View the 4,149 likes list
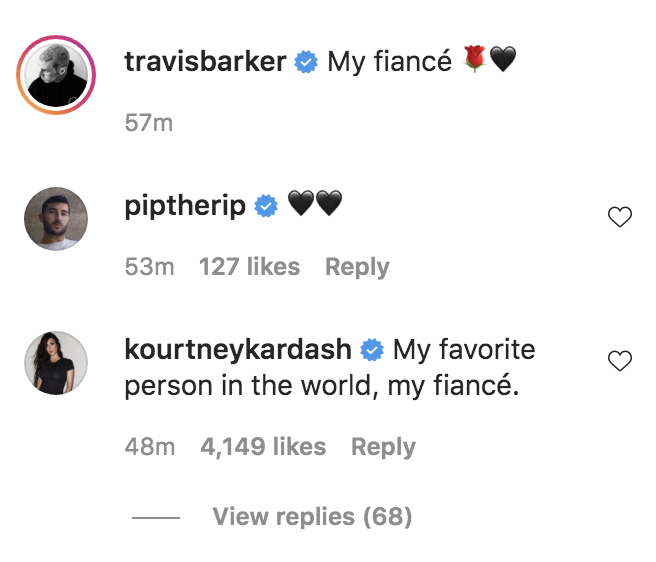656x562 pixels. point(263,447)
